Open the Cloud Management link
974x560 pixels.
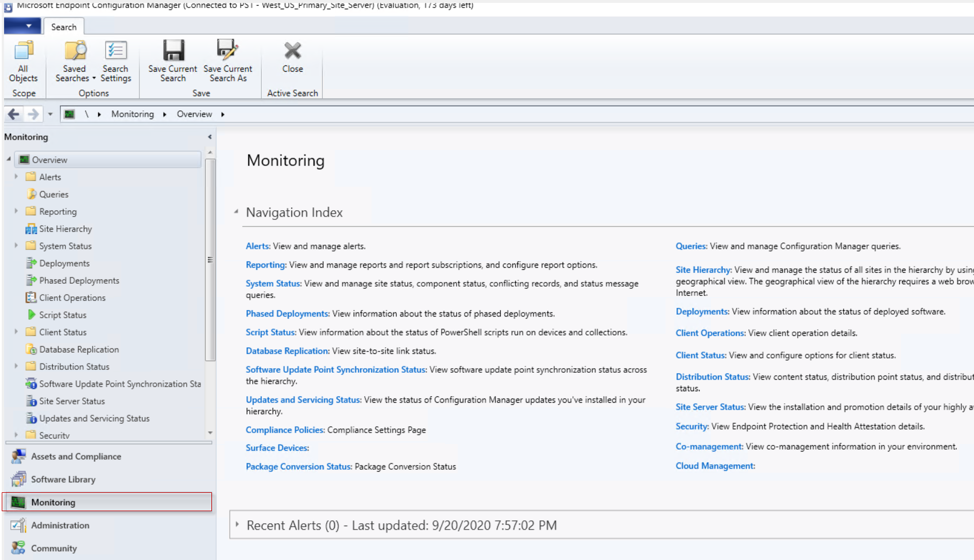tap(715, 466)
